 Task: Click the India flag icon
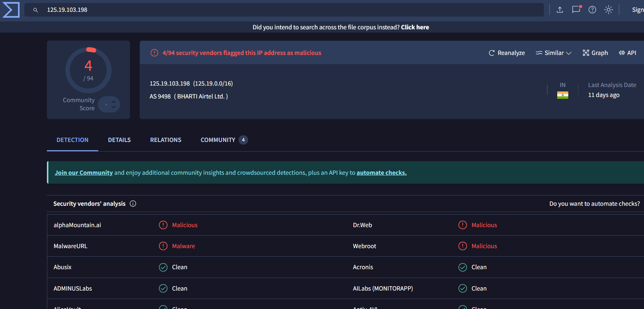pyautogui.click(x=563, y=95)
